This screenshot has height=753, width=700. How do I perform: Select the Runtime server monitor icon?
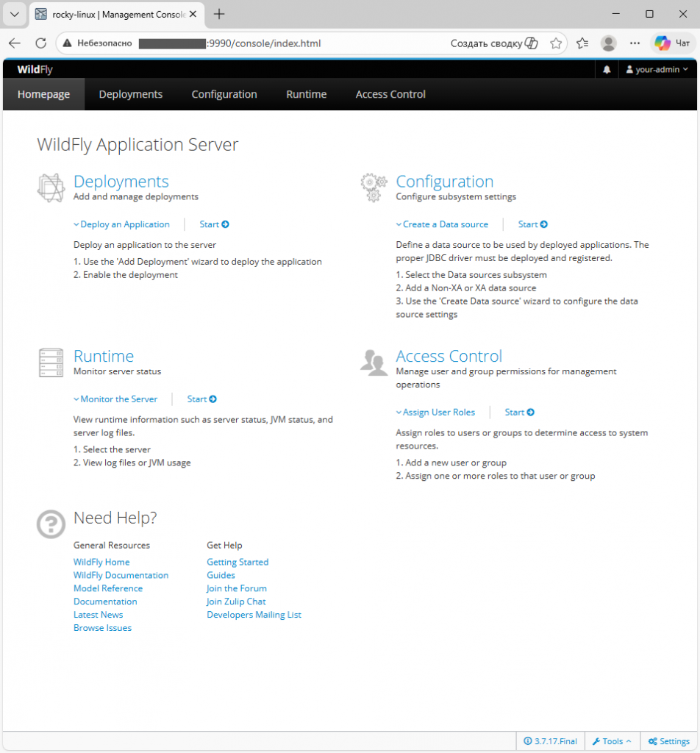[50, 362]
